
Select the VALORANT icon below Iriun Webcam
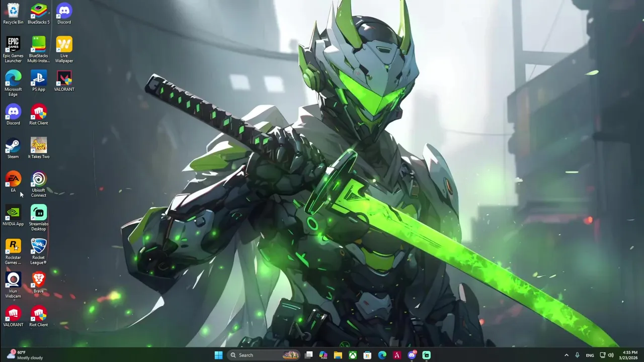pyautogui.click(x=13, y=317)
